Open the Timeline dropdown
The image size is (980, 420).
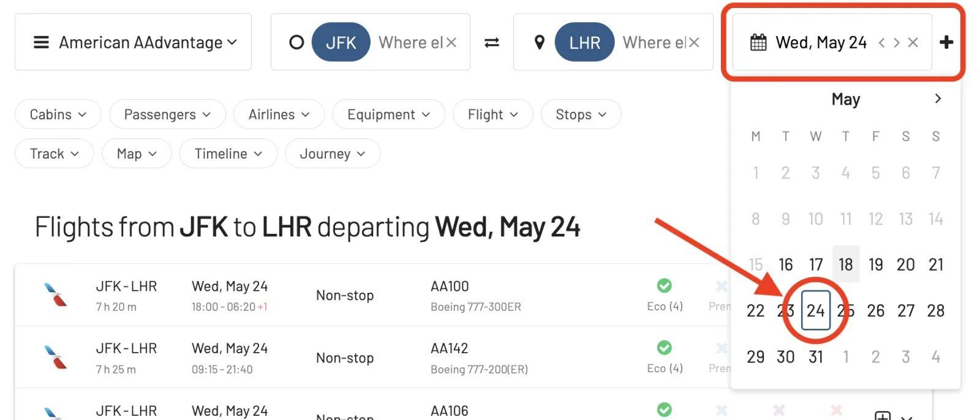pos(228,154)
